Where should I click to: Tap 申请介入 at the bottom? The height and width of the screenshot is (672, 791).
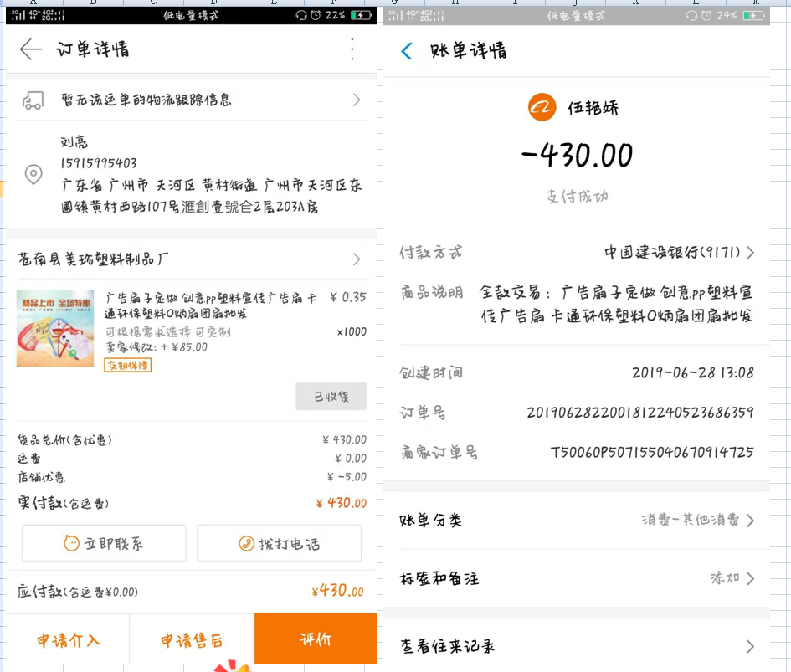[x=68, y=640]
